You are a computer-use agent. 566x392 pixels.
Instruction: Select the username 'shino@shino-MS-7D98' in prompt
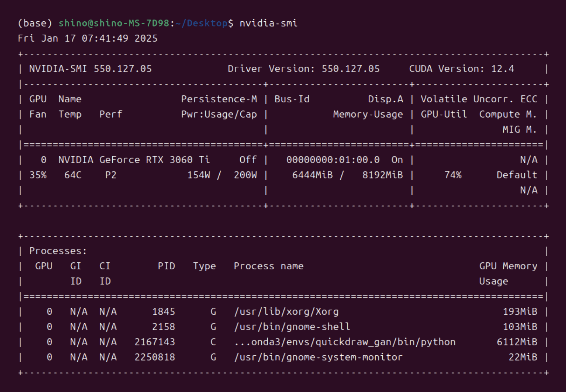click(114, 23)
